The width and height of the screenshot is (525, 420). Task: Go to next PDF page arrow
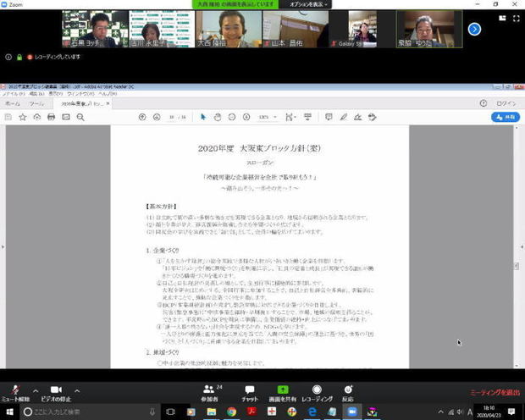click(x=157, y=117)
